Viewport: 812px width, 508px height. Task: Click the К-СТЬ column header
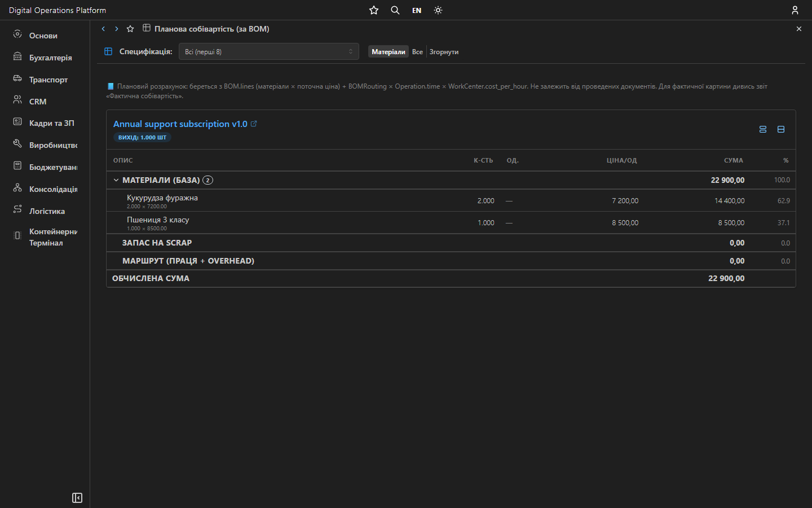pyautogui.click(x=483, y=160)
